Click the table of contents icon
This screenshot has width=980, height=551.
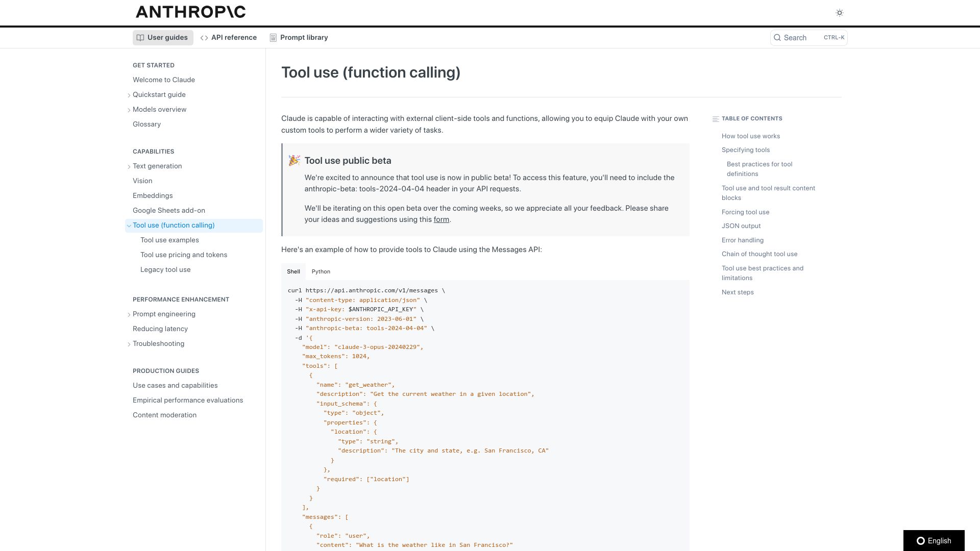coord(716,119)
